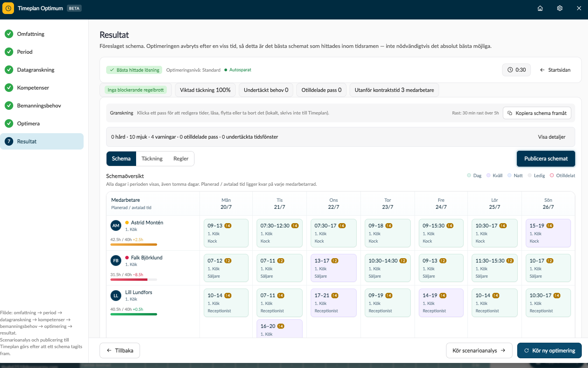Click the Otilldelat legend circle
588x368 pixels.
[552, 176]
